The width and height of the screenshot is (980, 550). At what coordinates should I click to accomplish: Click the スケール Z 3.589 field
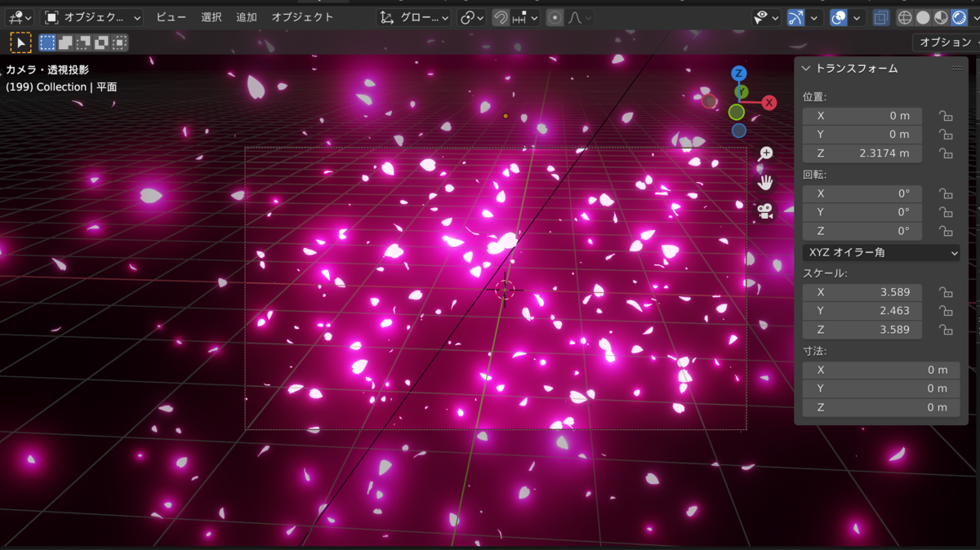click(x=862, y=330)
